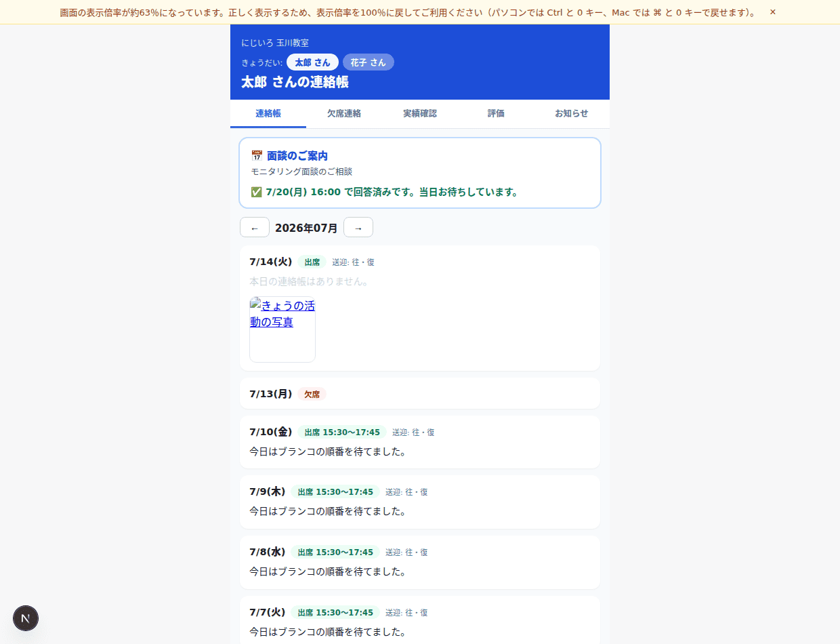Screen dimensions: 840x644
Task: Click the 7/7(火) date heading
Action: coord(268,612)
